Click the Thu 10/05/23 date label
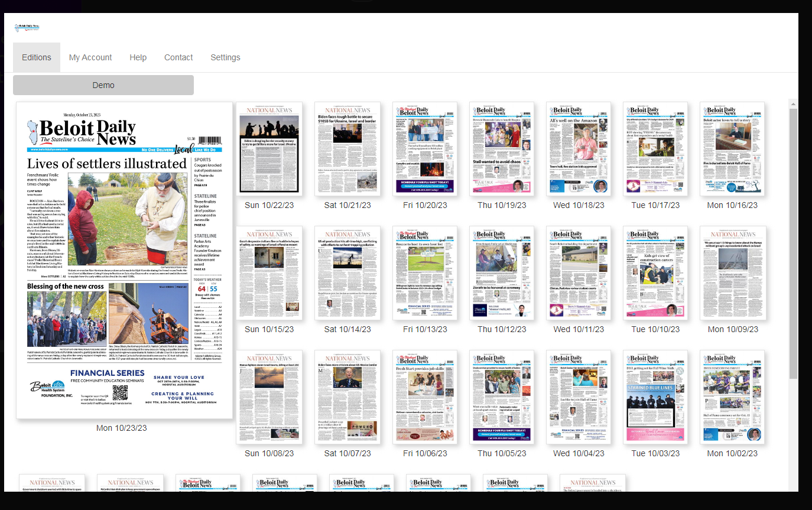812x510 pixels. click(502, 453)
